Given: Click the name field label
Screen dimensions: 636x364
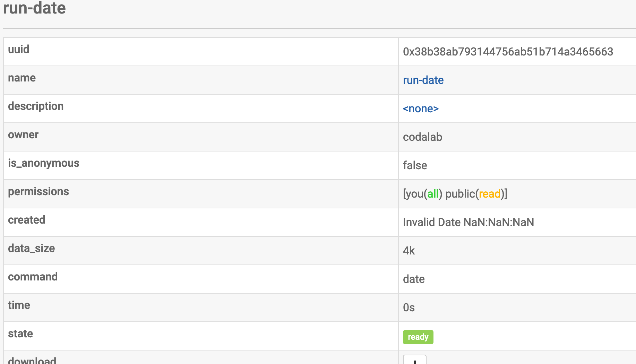Looking at the screenshot, I should 22,78.
